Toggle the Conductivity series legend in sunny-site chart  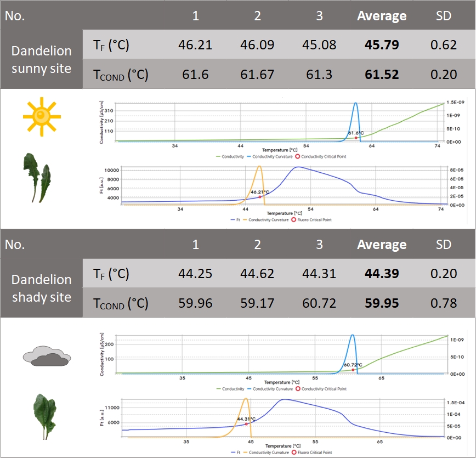(233, 156)
